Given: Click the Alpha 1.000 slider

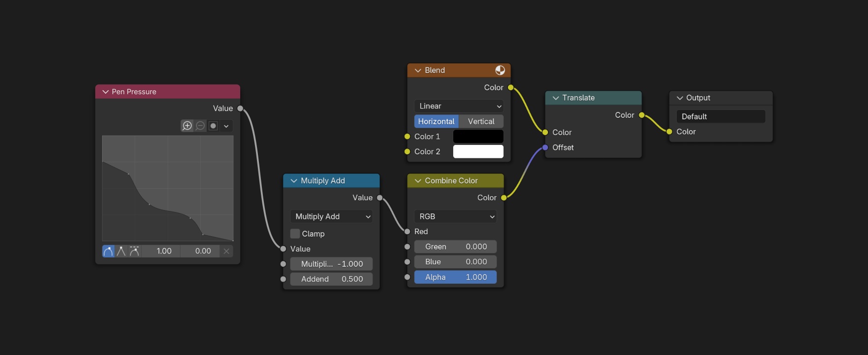Looking at the screenshot, I should click(x=455, y=277).
